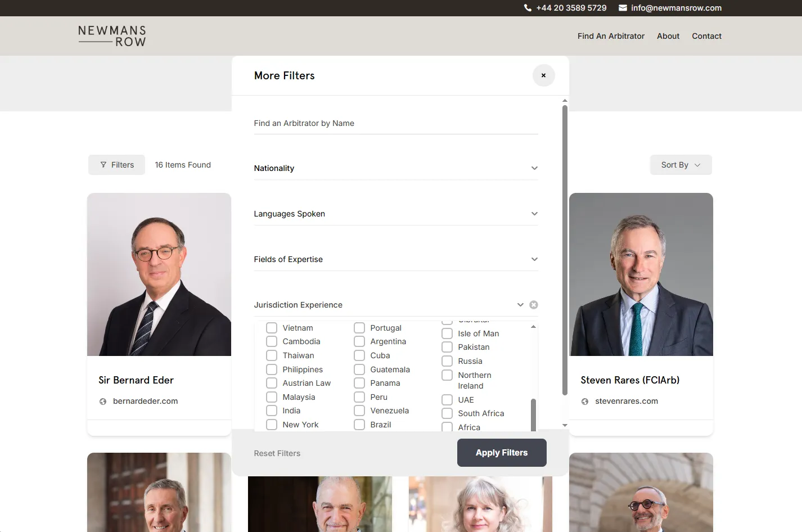Click the funnel icon on the Filters button
Image resolution: width=802 pixels, height=532 pixels.
pyautogui.click(x=103, y=165)
